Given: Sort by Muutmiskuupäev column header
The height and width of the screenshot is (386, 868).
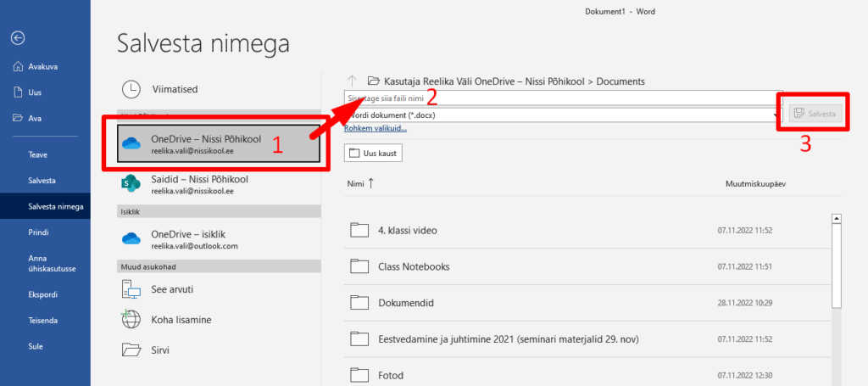Looking at the screenshot, I should [x=755, y=184].
